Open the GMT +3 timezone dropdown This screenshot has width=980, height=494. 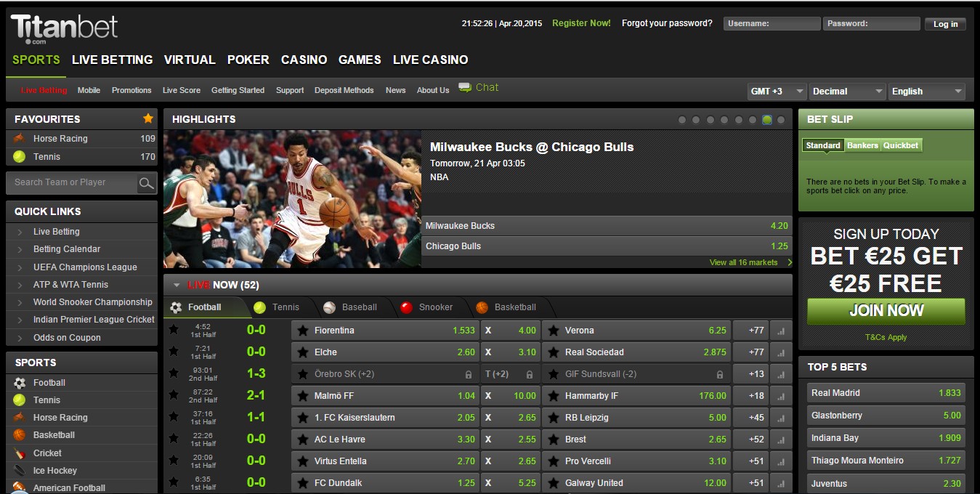pyautogui.click(x=777, y=92)
